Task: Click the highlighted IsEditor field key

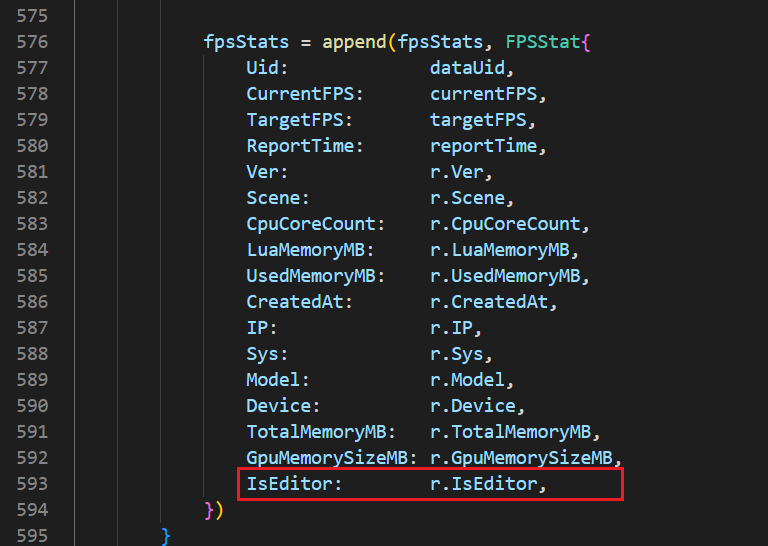Action: tap(289, 484)
